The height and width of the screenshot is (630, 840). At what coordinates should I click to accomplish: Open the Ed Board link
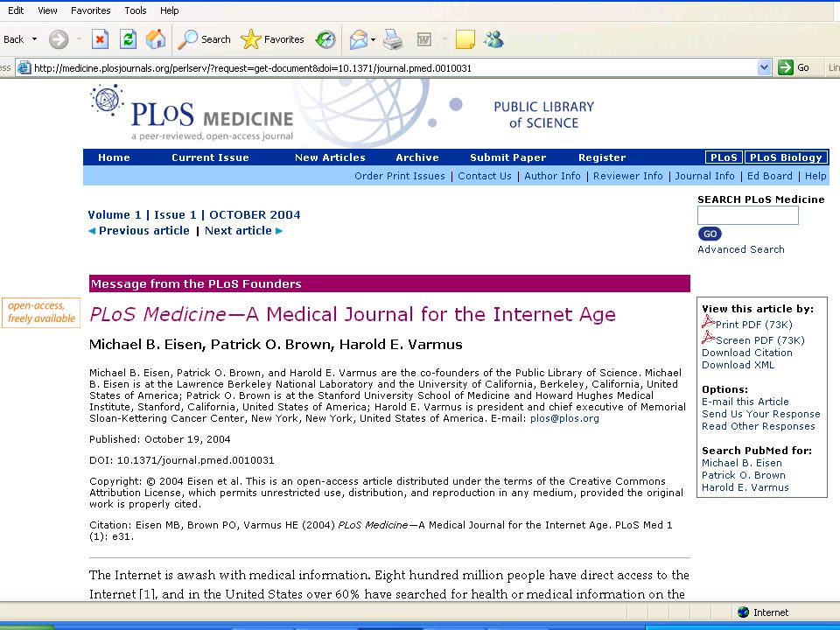tap(769, 176)
